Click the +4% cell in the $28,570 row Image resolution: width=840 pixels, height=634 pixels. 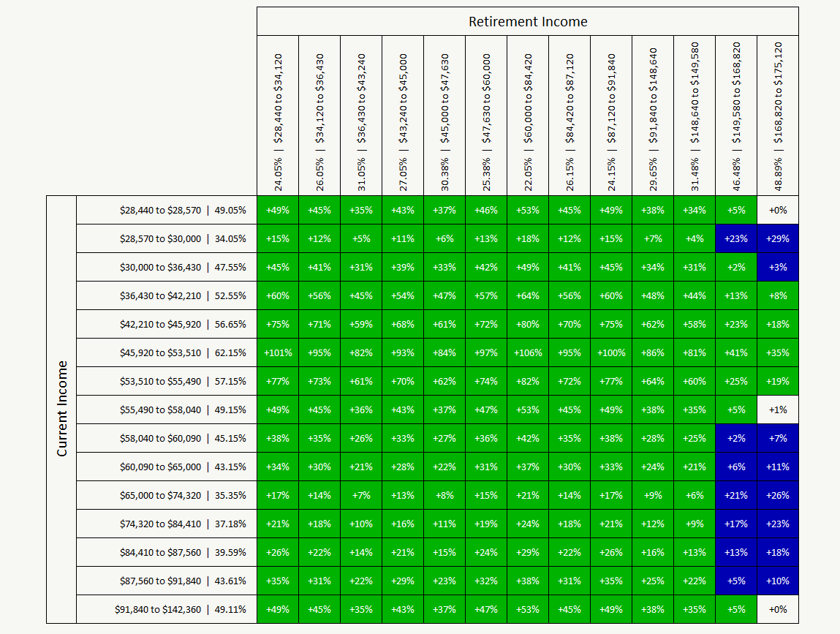click(x=695, y=238)
